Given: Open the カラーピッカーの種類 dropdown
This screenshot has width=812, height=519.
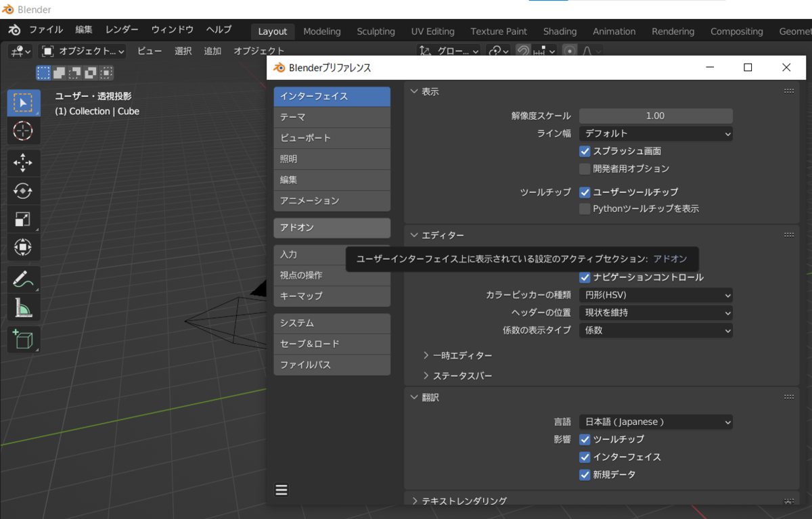Looking at the screenshot, I should click(x=656, y=295).
